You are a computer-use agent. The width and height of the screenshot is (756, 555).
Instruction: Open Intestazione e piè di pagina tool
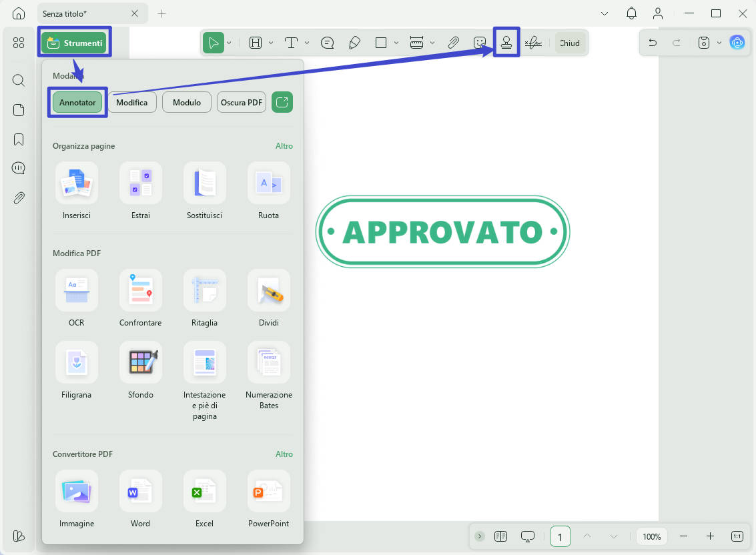click(204, 381)
